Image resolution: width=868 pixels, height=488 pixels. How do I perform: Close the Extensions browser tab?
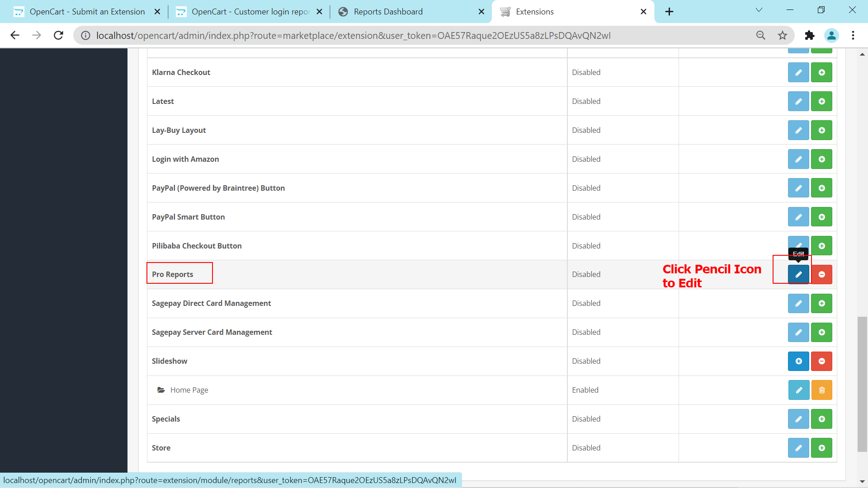(x=643, y=12)
